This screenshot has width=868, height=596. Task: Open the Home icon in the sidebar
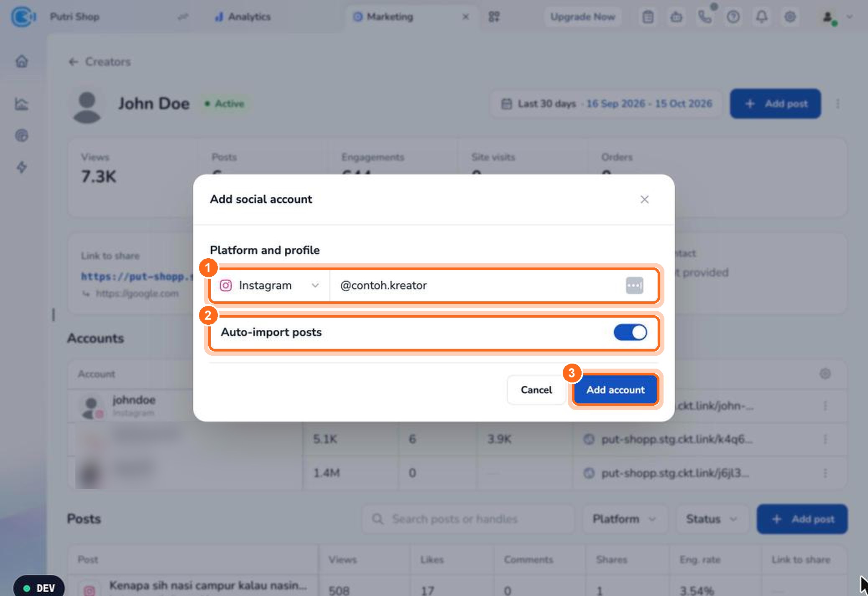[x=22, y=61]
